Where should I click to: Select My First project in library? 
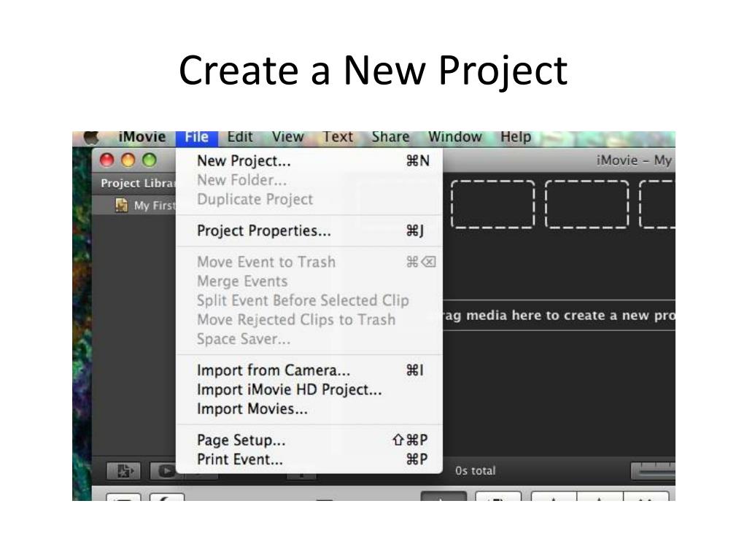(x=134, y=205)
